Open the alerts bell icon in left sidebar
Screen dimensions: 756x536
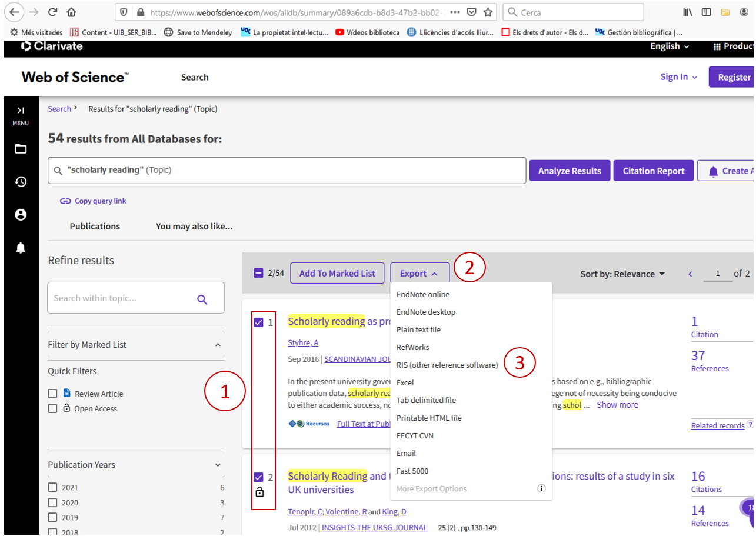pos(21,248)
